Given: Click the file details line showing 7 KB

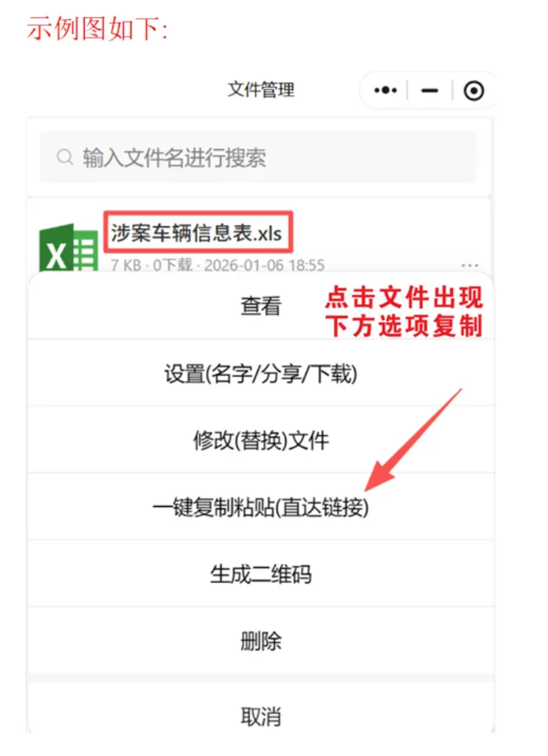Looking at the screenshot, I should point(217,264).
